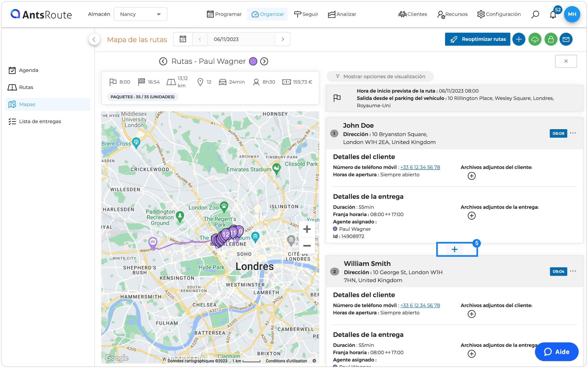Open the Analizar tab
The image size is (588, 368).
coord(342,14)
